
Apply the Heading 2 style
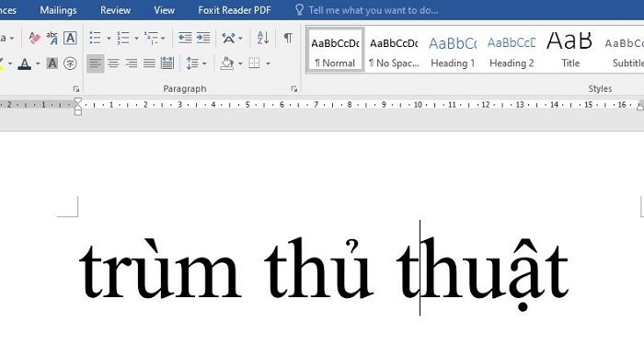click(x=512, y=50)
